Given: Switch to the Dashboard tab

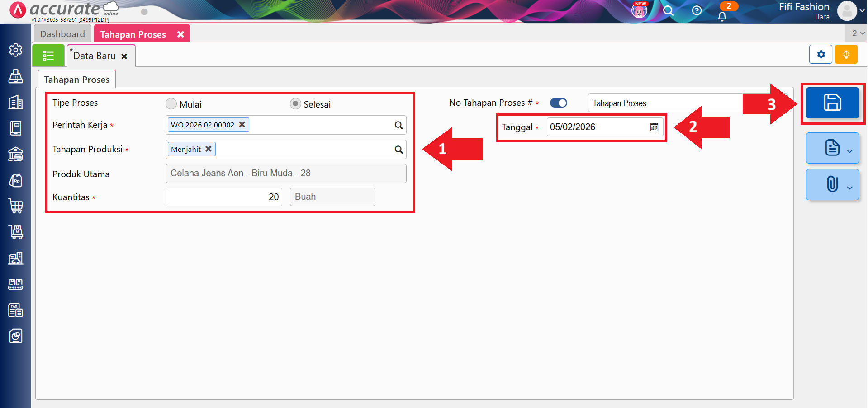Looking at the screenshot, I should [x=62, y=34].
